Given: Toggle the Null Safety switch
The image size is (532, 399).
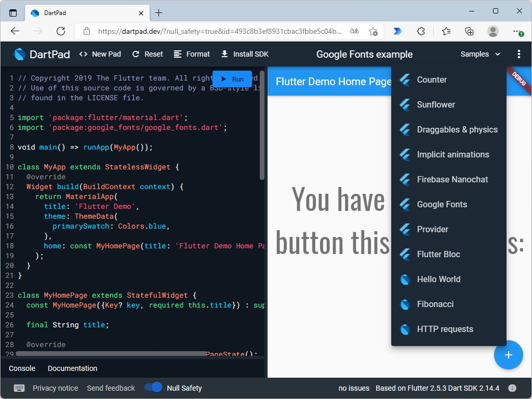Looking at the screenshot, I should 152,388.
